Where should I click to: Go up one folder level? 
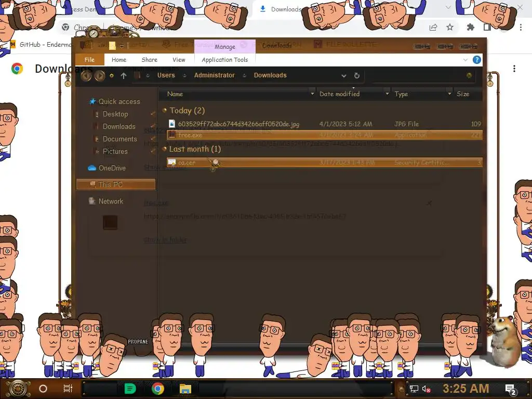click(124, 76)
